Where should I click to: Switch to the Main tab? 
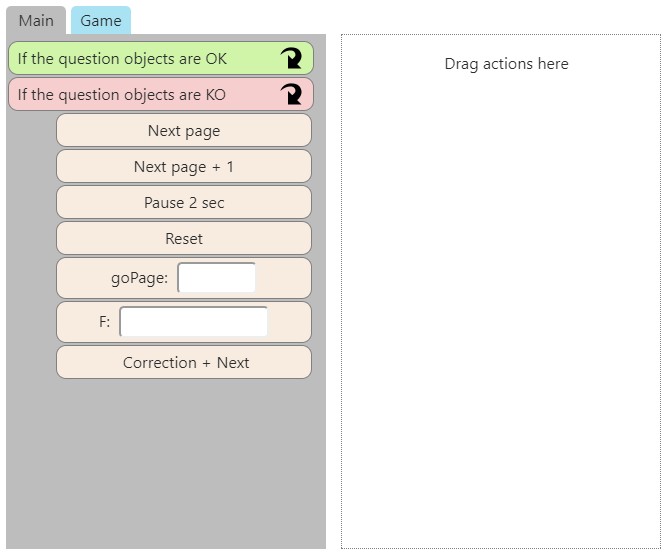click(x=36, y=20)
